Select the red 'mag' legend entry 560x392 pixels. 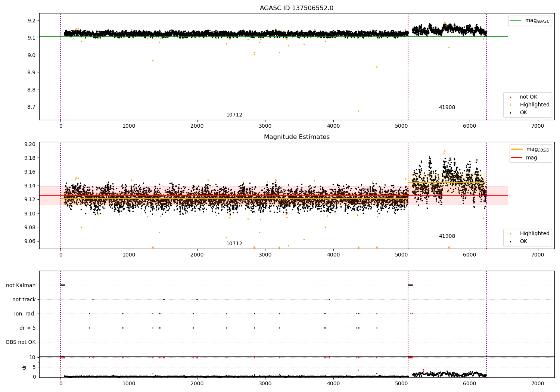(x=531, y=158)
